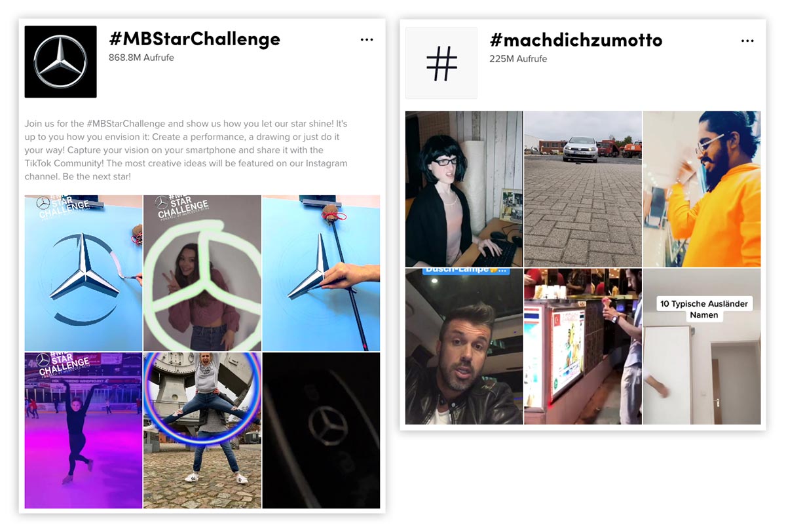Open the jumping woman in circle video

pyautogui.click(x=202, y=430)
